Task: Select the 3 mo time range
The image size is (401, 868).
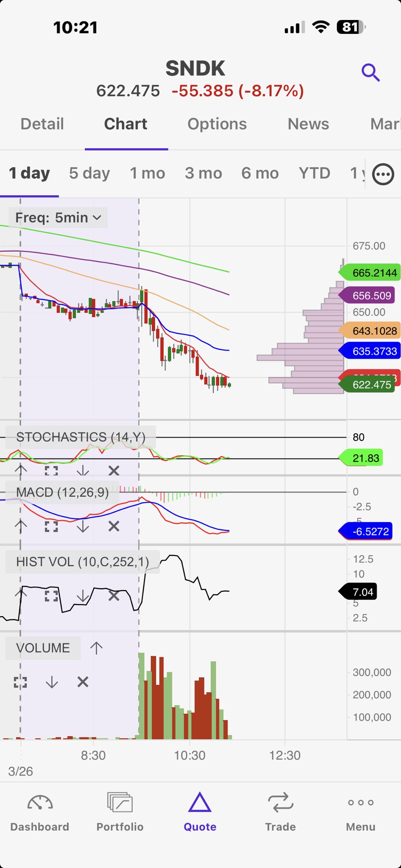Action: pyautogui.click(x=203, y=173)
